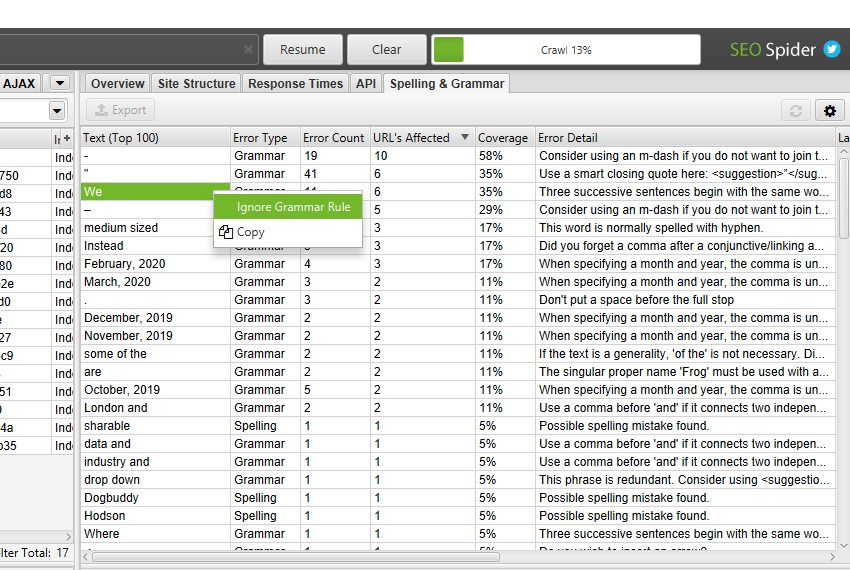Click the Export button
Screen dimensions: 850x570
tap(119, 110)
